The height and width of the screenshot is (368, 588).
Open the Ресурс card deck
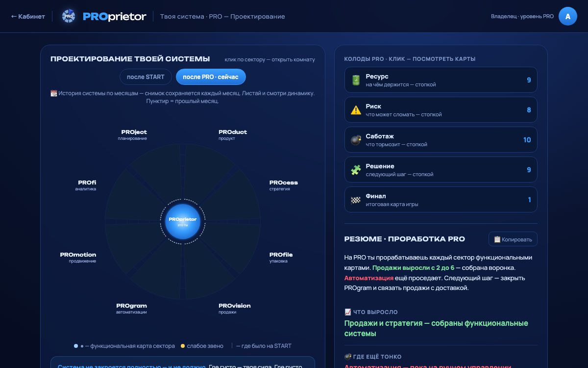pyautogui.click(x=441, y=80)
